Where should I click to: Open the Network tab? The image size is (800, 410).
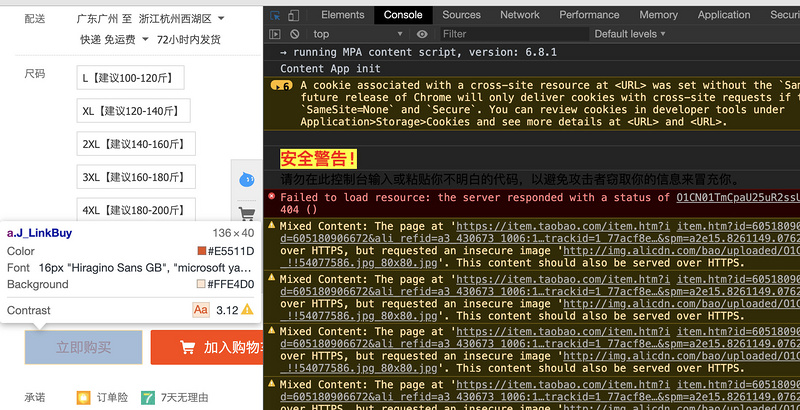(x=520, y=15)
